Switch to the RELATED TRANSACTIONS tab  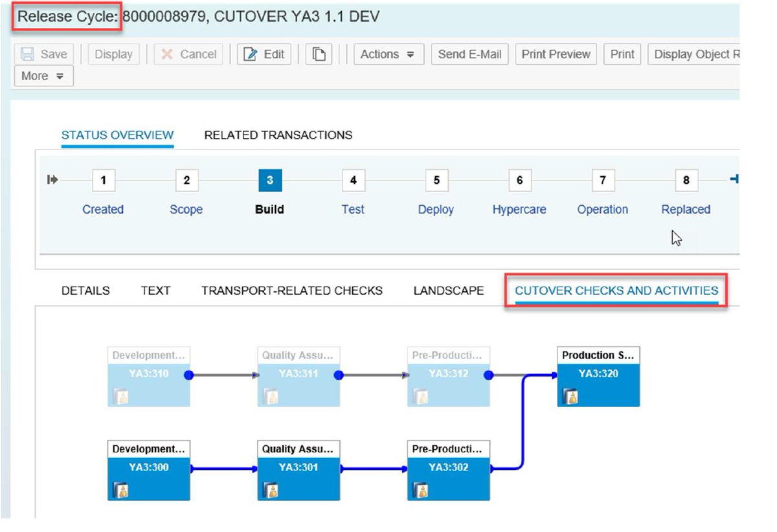[278, 135]
